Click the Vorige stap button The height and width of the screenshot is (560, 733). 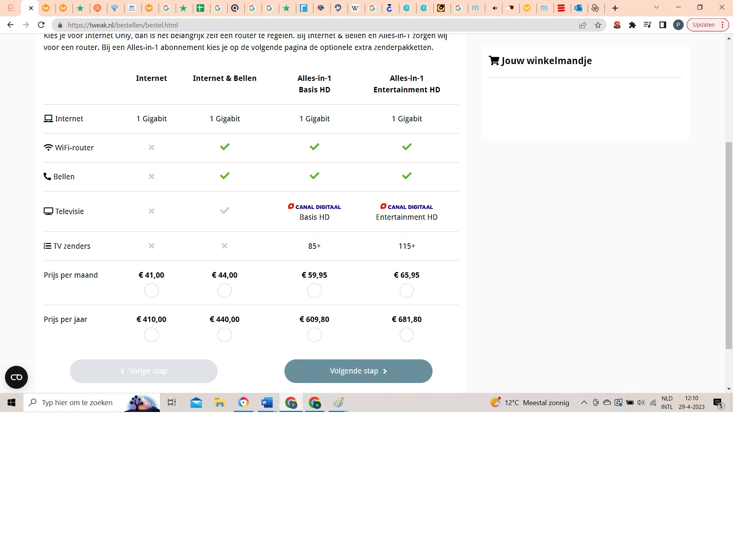144,371
